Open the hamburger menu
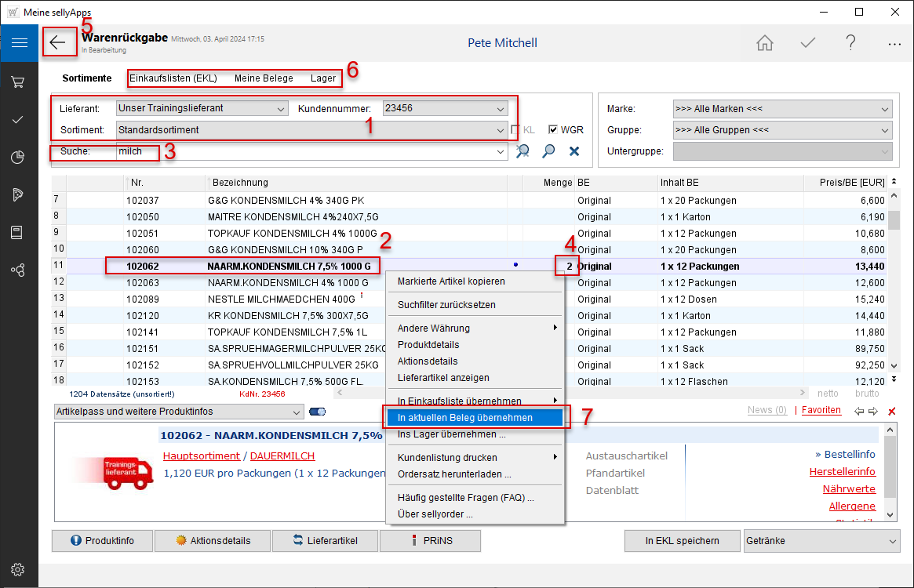Image resolution: width=914 pixels, height=588 pixels. [19, 43]
